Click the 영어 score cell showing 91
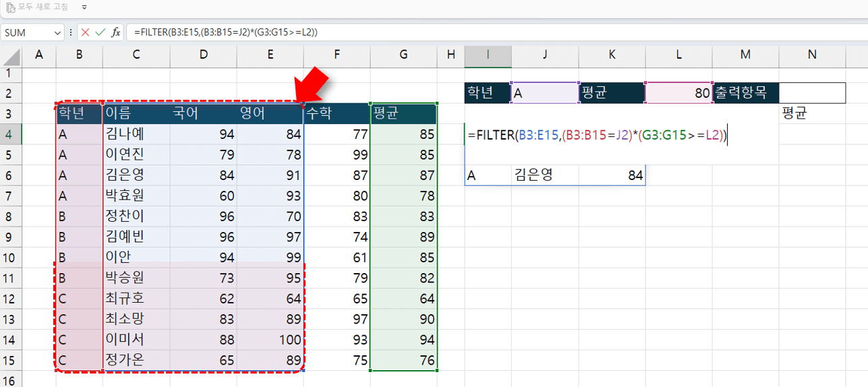The width and height of the screenshot is (868, 387). click(x=270, y=175)
